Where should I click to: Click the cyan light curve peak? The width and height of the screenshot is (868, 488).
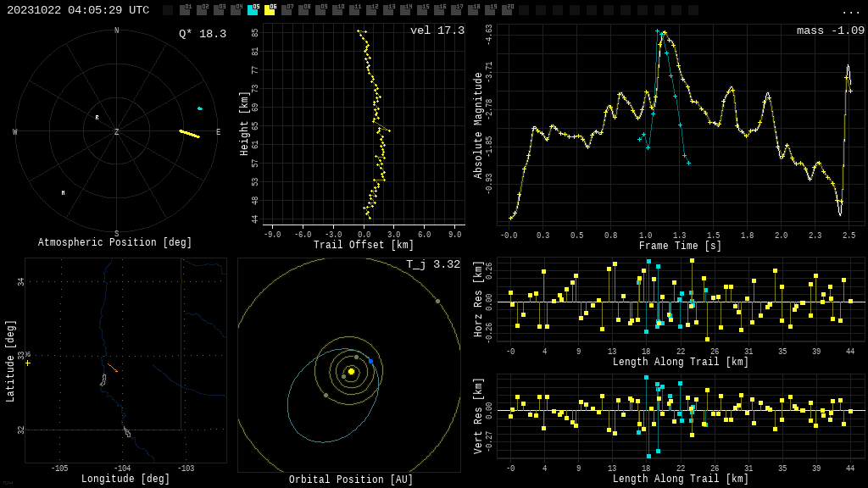[x=658, y=32]
